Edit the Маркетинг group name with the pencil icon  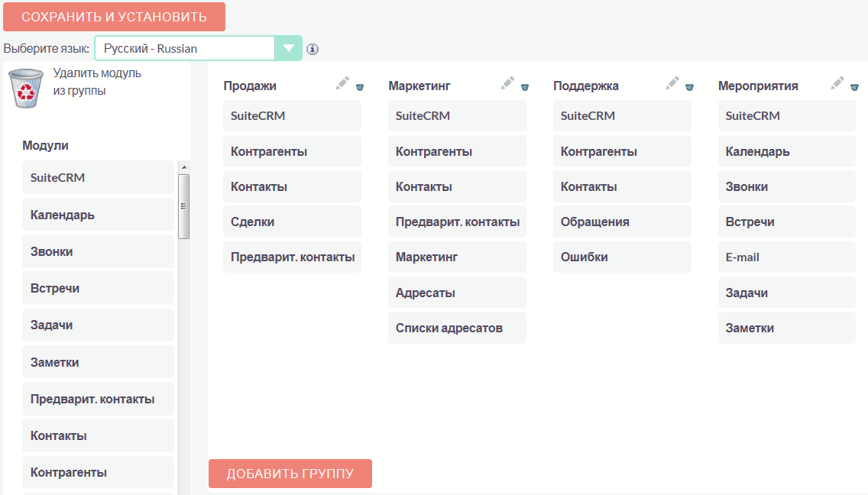[x=507, y=82]
